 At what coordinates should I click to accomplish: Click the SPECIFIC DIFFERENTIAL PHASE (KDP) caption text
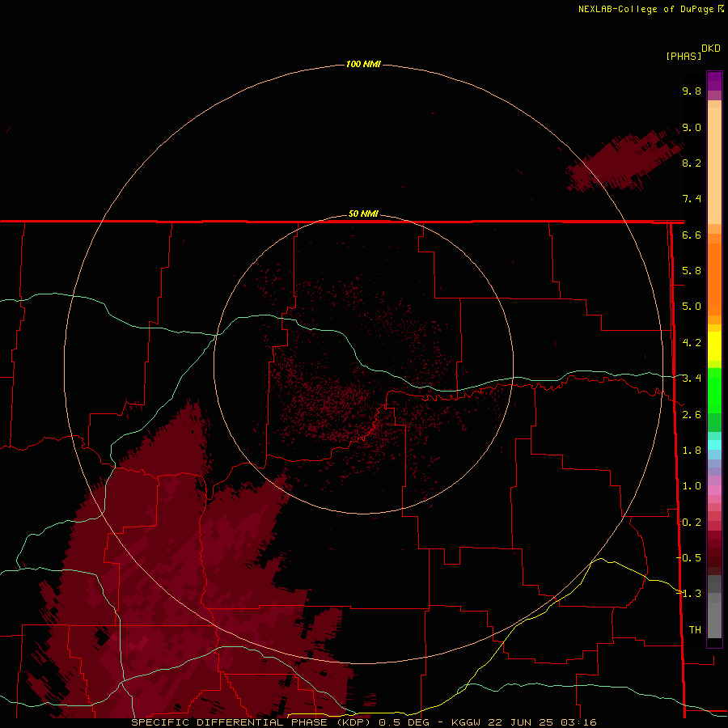(251, 722)
